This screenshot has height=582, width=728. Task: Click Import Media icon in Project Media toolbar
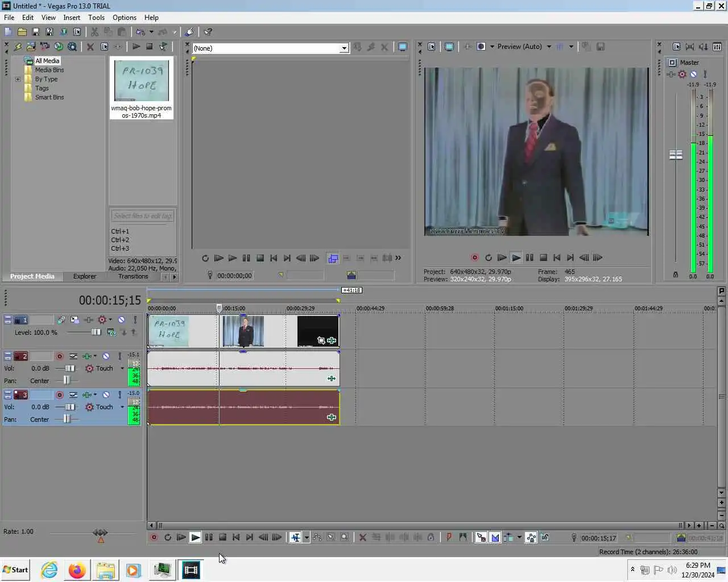(x=31, y=47)
